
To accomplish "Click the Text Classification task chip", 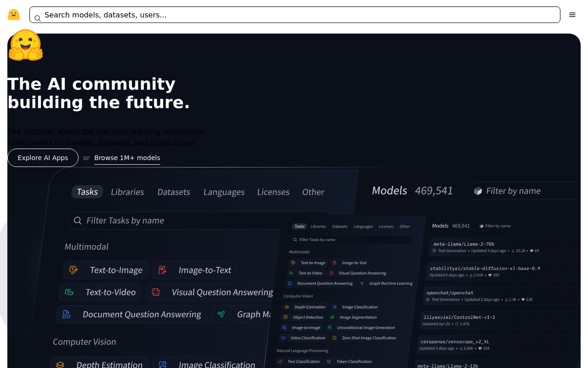I will click(299, 362).
